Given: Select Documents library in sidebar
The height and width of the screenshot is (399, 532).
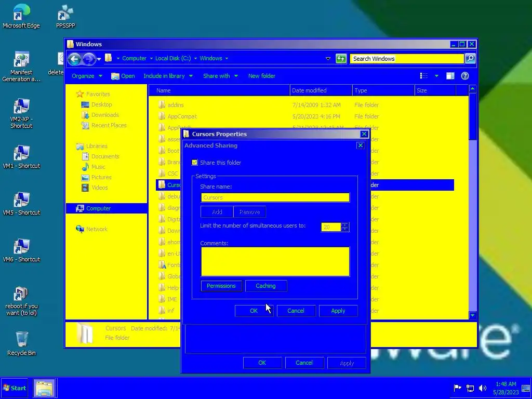Looking at the screenshot, I should (x=101, y=156).
